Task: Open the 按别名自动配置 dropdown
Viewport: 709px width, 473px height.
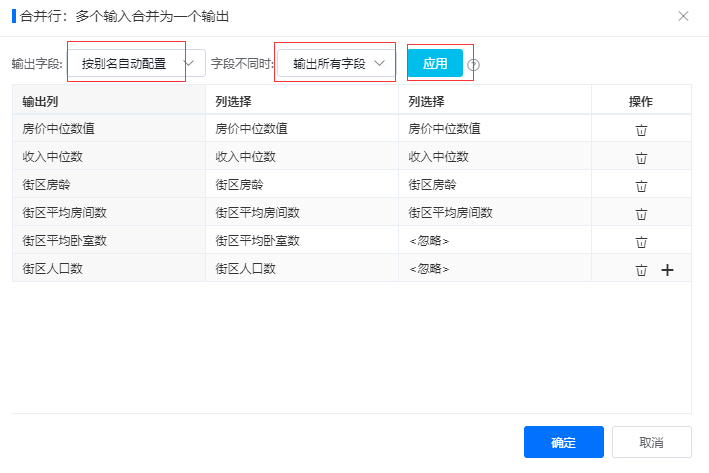Action: tap(137, 63)
